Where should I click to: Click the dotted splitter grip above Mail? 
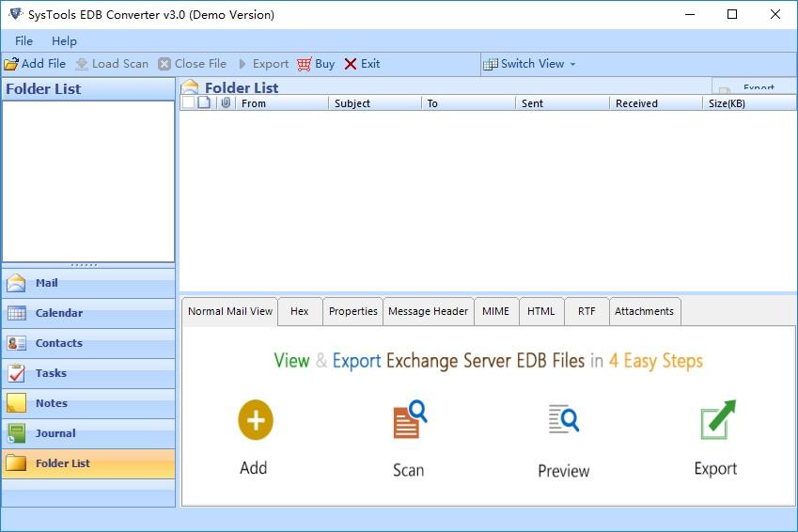point(84,265)
